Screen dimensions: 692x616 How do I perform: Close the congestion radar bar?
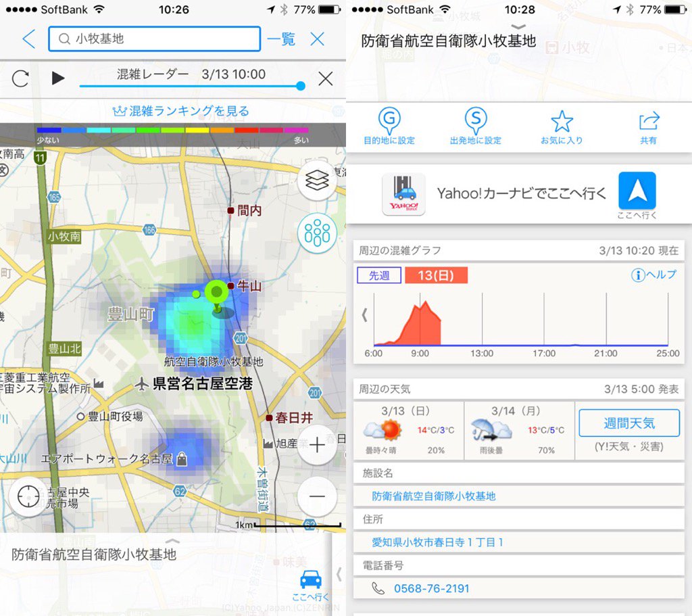click(325, 79)
